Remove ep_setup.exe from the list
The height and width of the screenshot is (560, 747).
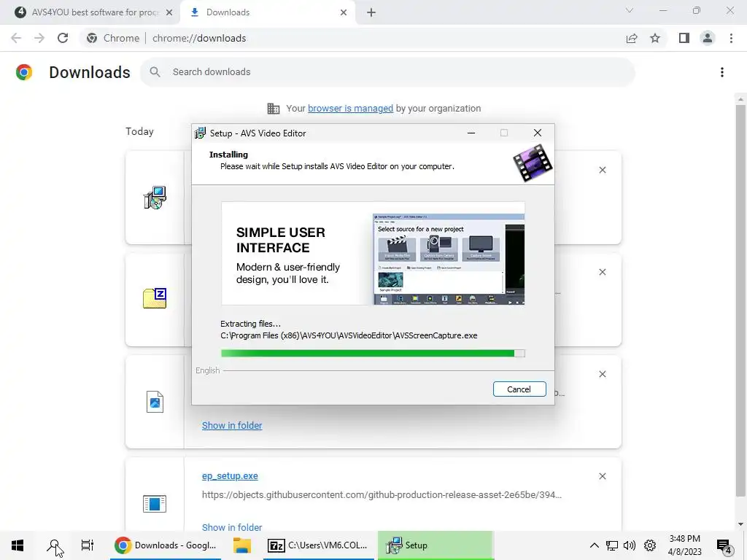pos(602,476)
